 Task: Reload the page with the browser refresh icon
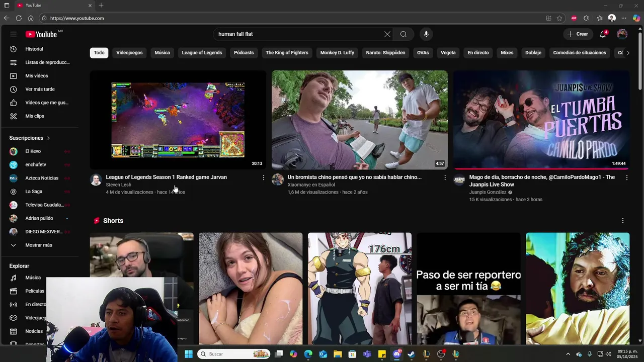[19, 18]
